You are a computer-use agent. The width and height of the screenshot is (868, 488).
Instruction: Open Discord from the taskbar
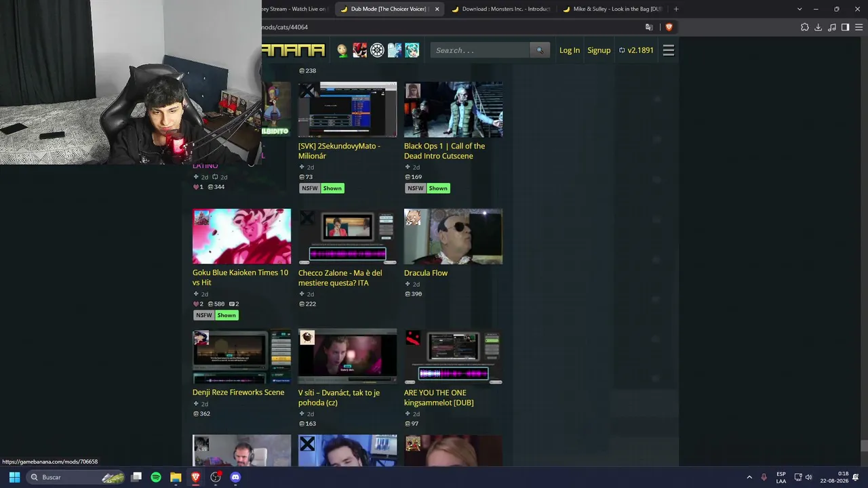click(235, 477)
